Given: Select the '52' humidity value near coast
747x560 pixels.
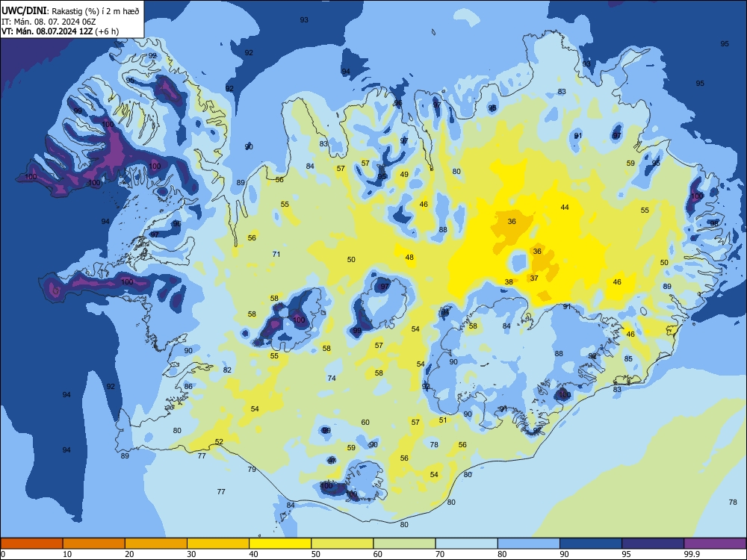Looking at the screenshot, I should tap(219, 441).
